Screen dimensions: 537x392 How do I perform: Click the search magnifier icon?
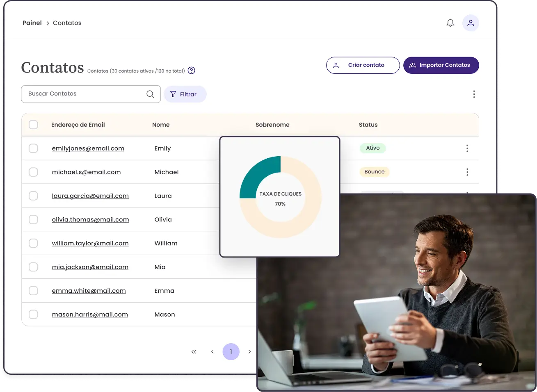(x=150, y=94)
